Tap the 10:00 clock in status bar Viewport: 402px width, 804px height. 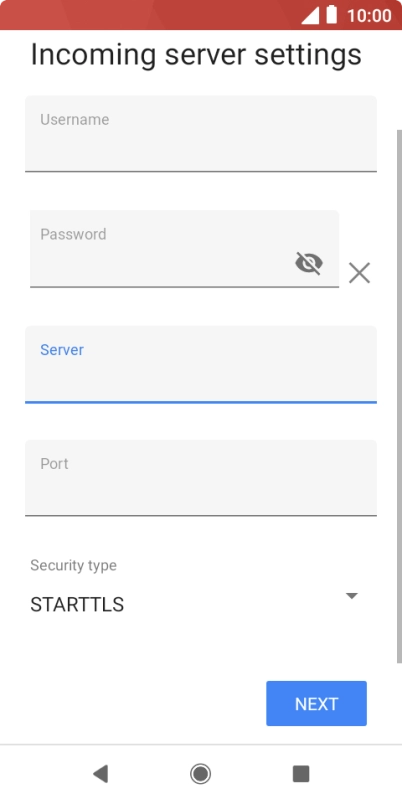coord(369,15)
